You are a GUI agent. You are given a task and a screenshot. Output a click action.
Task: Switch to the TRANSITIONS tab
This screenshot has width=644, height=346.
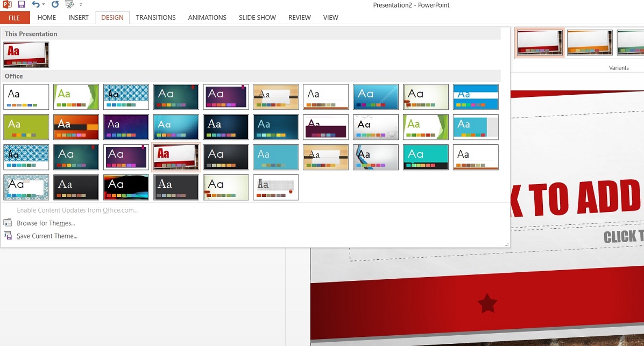(155, 18)
